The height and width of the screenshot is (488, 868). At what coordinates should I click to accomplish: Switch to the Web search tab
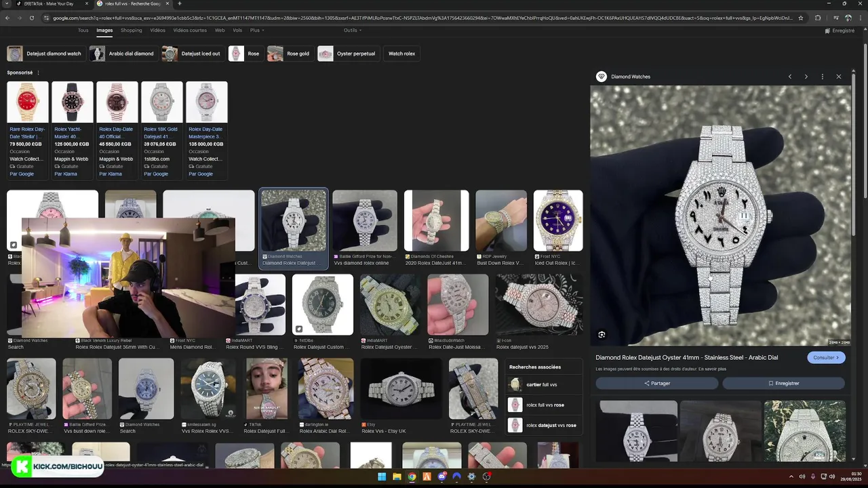tap(220, 30)
